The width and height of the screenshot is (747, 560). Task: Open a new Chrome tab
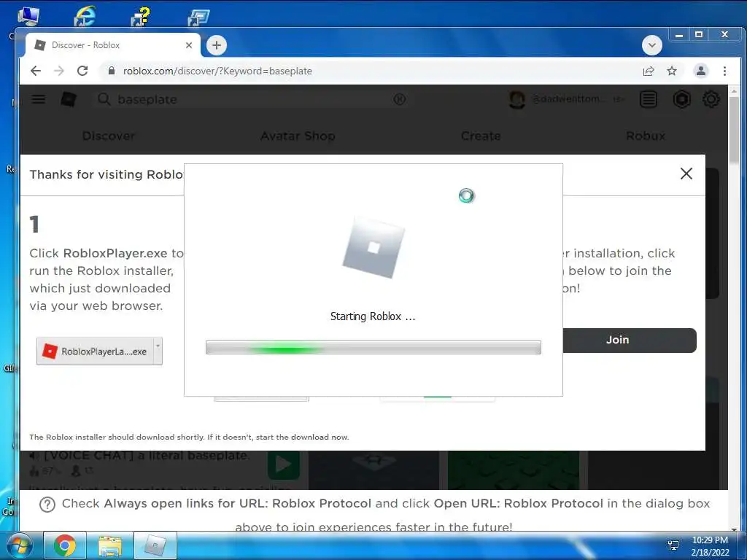pos(216,45)
